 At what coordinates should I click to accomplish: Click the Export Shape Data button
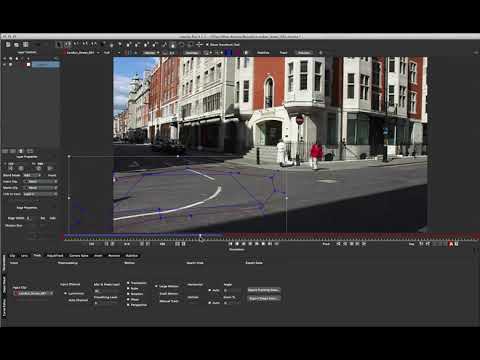click(263, 298)
